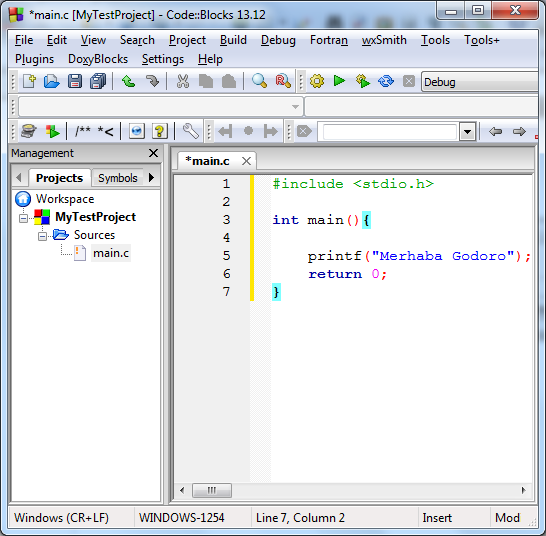
Task: Run doxywizard icon in DoxyBlocks toolbar
Action: click(x=29, y=131)
